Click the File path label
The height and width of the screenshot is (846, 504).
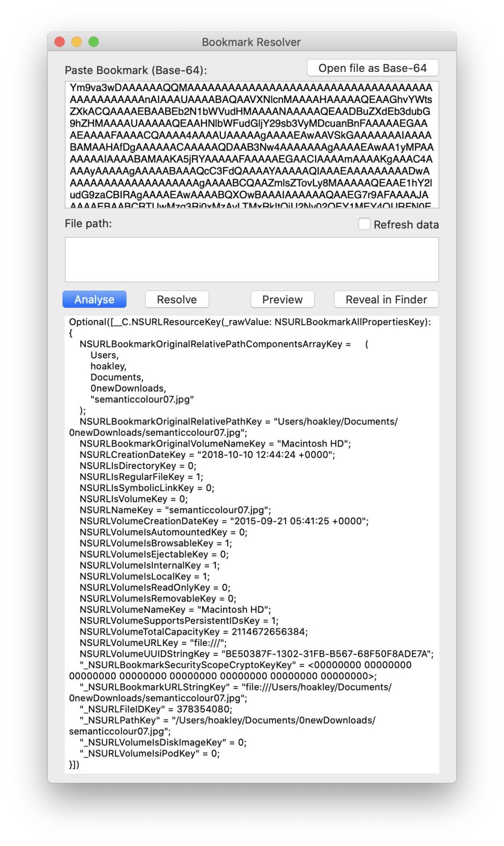[x=88, y=224]
